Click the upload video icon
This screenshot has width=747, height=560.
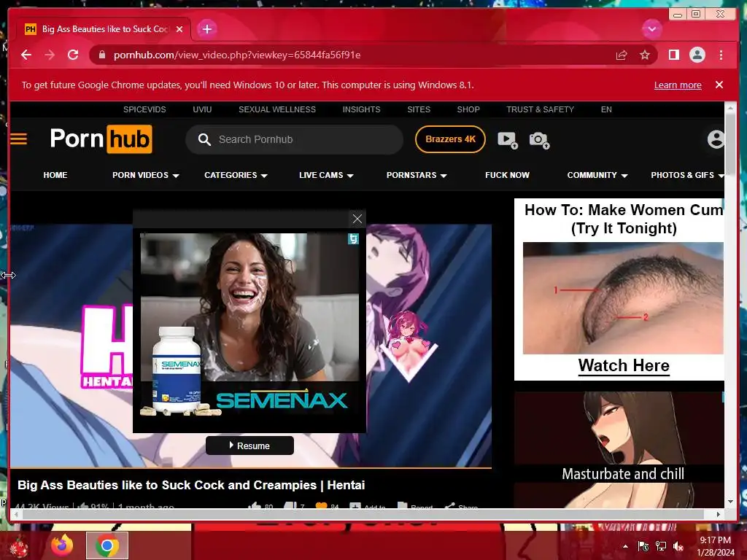tap(508, 140)
